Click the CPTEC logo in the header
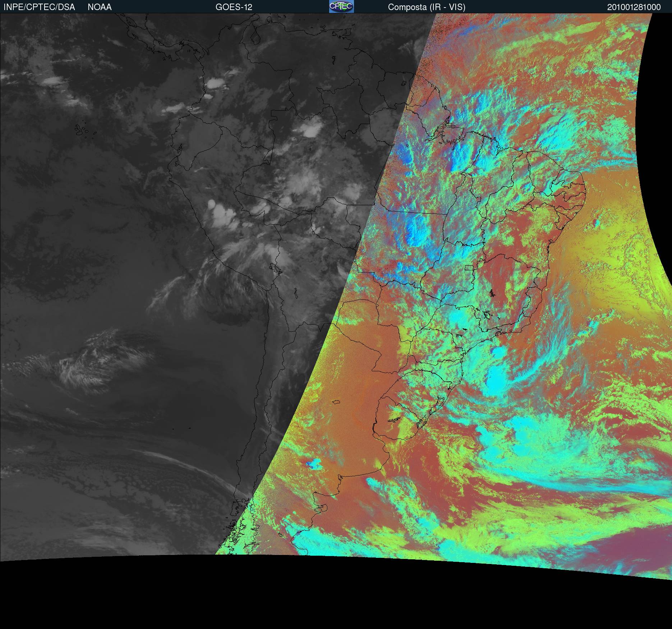 tap(341, 6)
